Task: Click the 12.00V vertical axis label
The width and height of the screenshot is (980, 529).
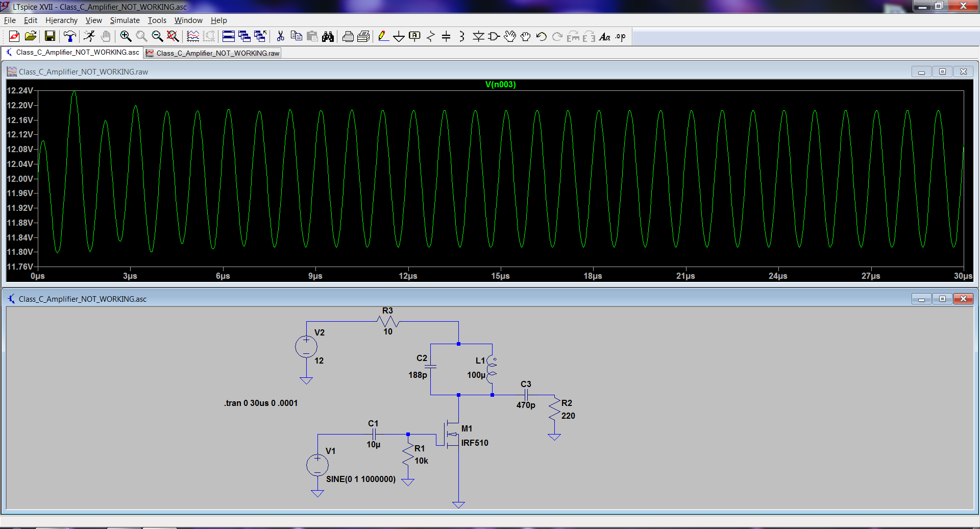Action: tap(20, 179)
